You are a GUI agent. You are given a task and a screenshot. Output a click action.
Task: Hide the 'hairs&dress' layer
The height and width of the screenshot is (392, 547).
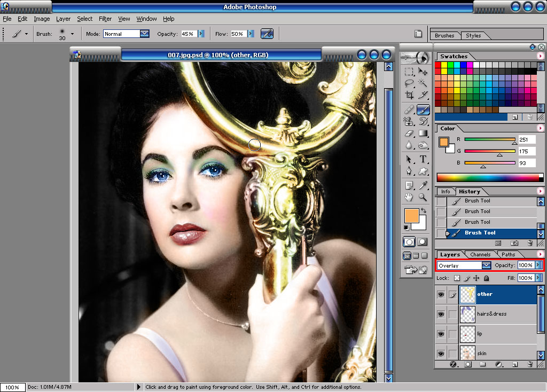(441, 314)
